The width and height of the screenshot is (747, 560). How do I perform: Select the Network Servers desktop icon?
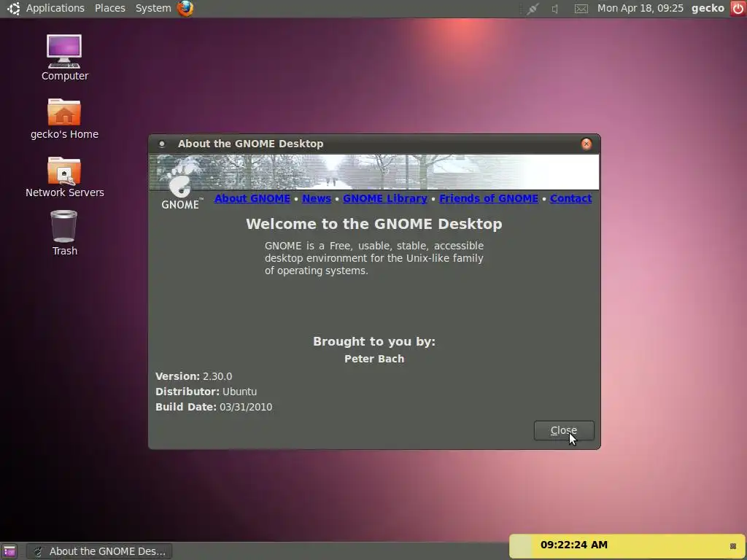tap(64, 177)
